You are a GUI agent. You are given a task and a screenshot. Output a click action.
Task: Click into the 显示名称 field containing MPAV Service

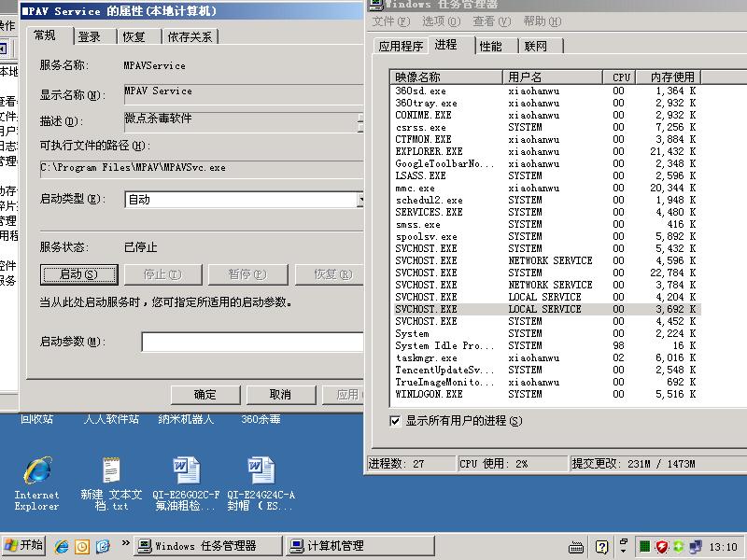tap(244, 94)
